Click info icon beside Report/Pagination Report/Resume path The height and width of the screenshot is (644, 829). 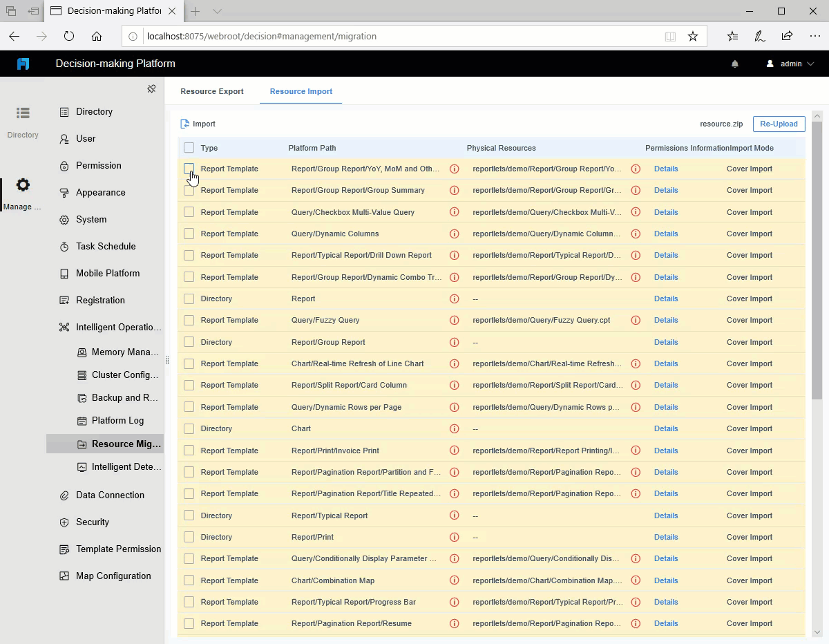[454, 623]
